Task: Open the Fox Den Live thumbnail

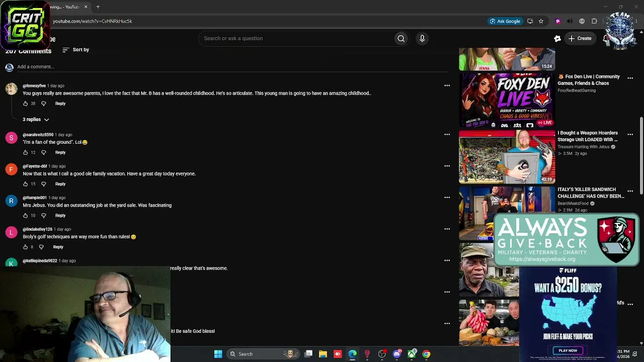Action: tap(507, 100)
